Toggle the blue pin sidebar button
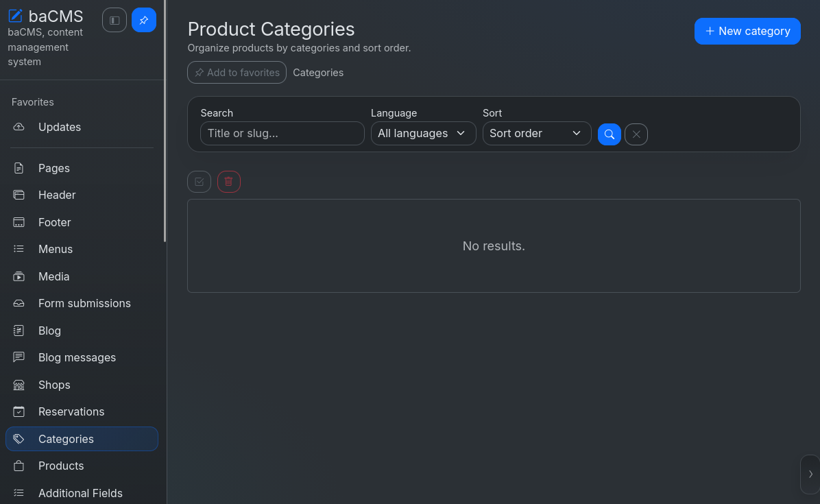820x504 pixels. [144, 21]
